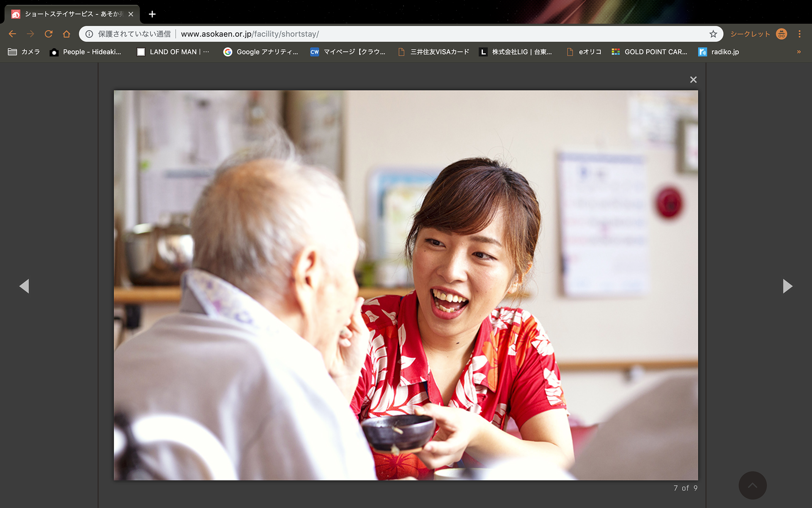The width and height of the screenshot is (812, 508).
Task: Go to home page via house icon
Action: pyautogui.click(x=66, y=34)
